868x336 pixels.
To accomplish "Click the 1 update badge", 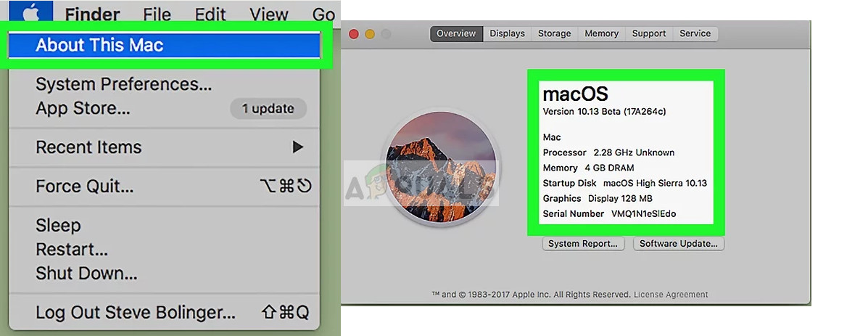I will tap(268, 109).
